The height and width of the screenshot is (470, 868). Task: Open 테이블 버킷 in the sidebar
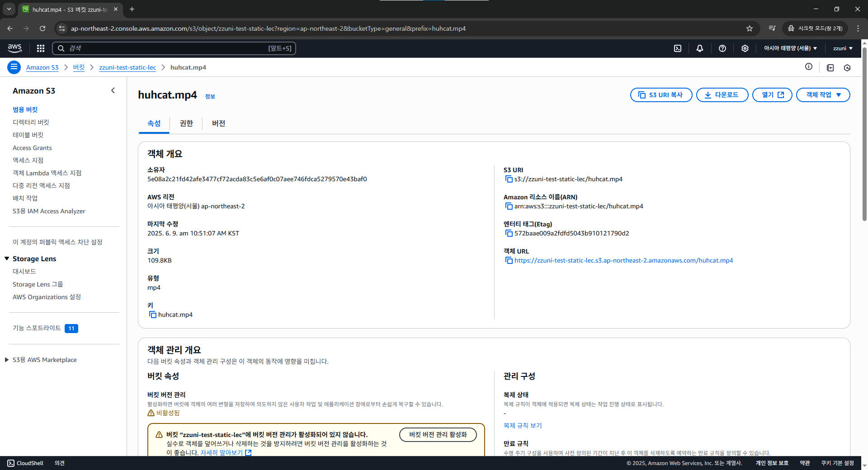coord(28,135)
